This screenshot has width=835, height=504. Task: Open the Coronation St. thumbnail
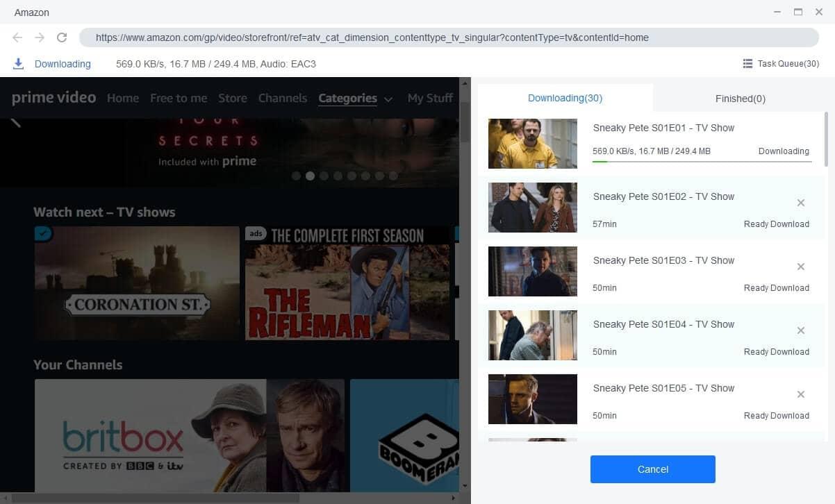point(137,283)
